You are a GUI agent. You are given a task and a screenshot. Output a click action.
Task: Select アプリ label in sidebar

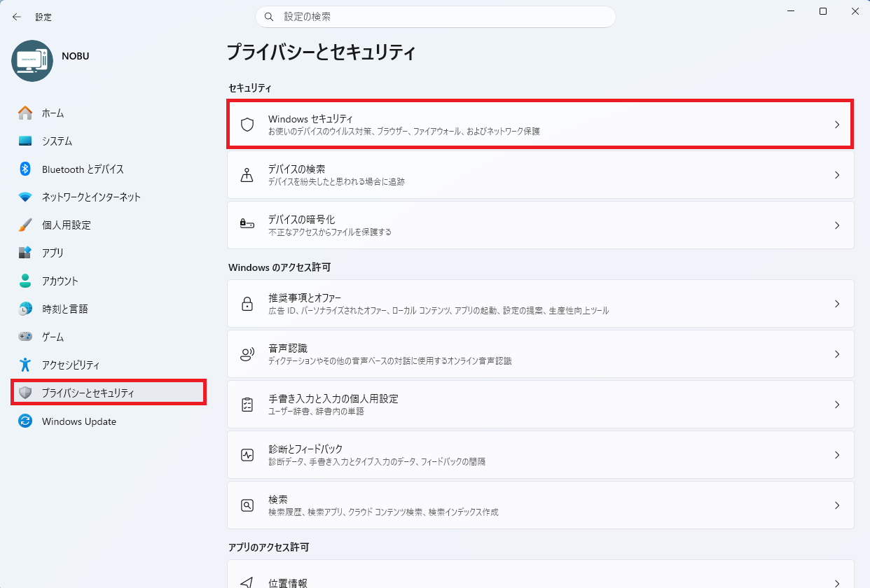(x=53, y=253)
